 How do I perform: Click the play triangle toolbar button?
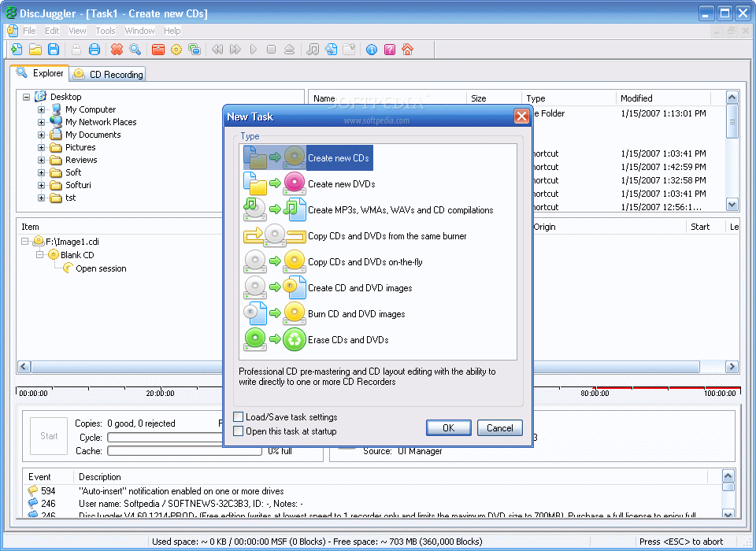[x=253, y=49]
